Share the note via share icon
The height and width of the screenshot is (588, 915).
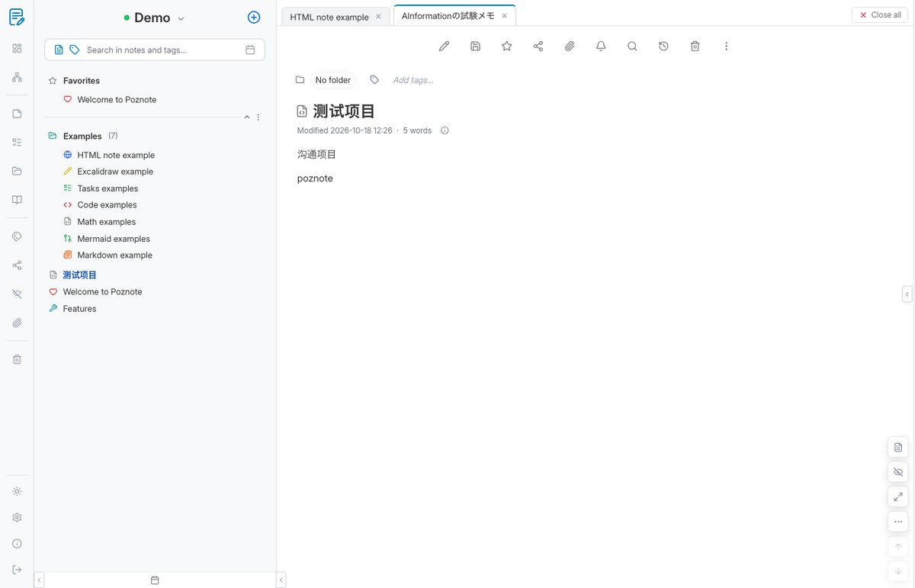point(538,47)
